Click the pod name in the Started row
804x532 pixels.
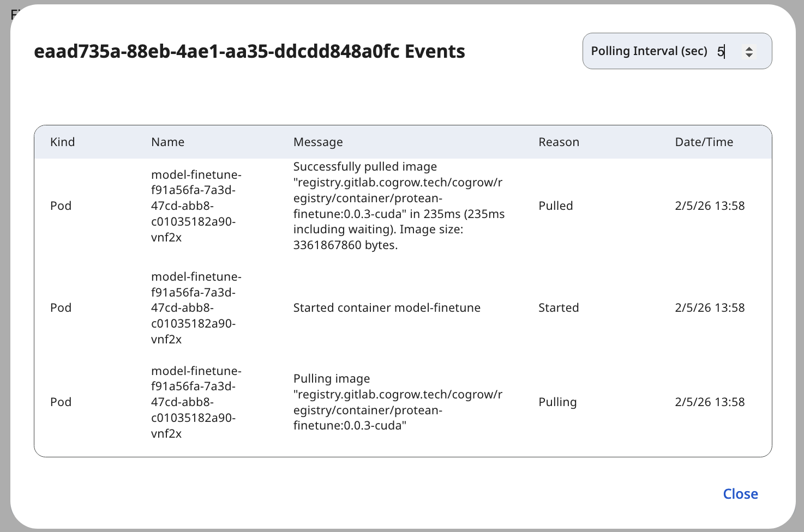pos(196,308)
